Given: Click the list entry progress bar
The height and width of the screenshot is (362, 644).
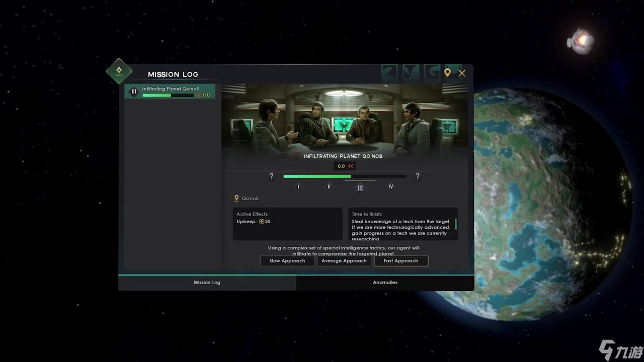Looking at the screenshot, I should pos(168,95).
